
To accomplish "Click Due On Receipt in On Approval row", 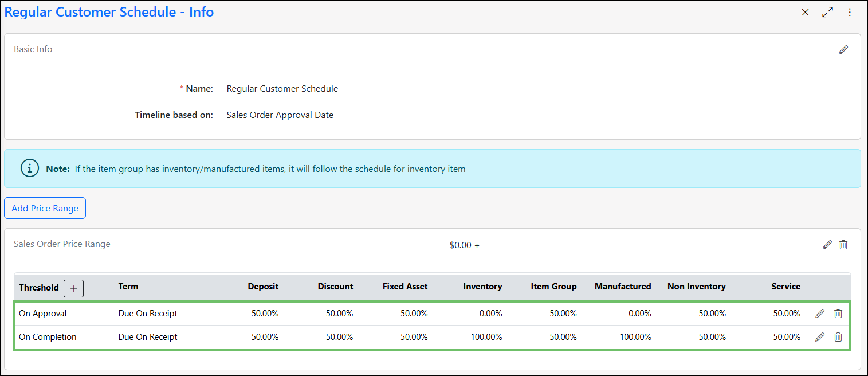I will pyautogui.click(x=148, y=314).
